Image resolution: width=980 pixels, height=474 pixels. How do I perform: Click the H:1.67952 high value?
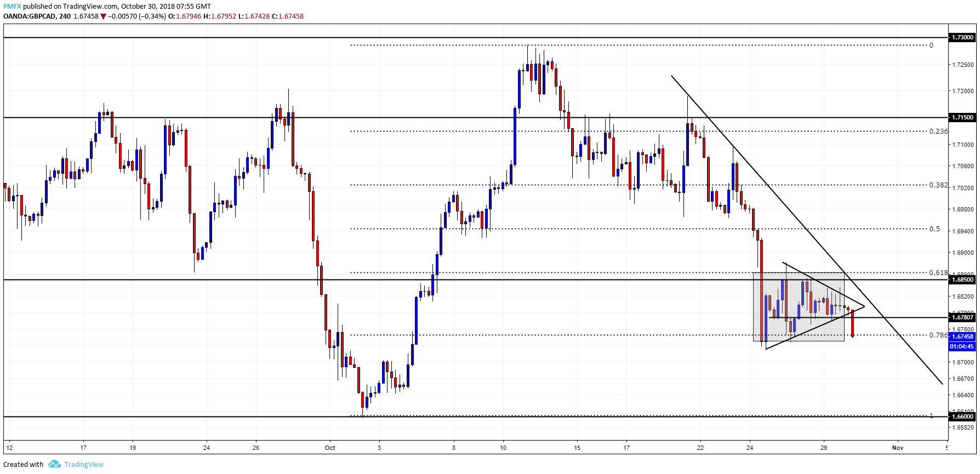click(220, 16)
